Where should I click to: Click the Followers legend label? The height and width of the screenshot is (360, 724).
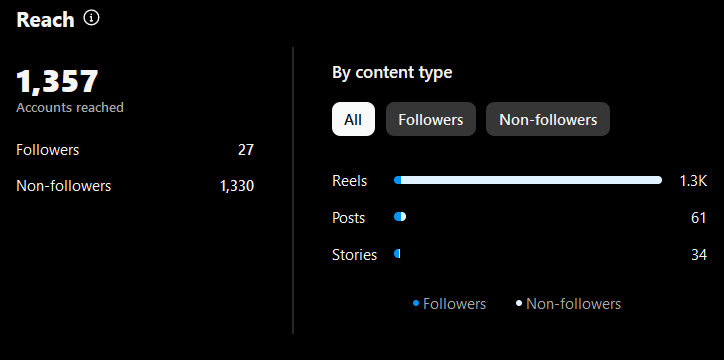pyautogui.click(x=454, y=304)
